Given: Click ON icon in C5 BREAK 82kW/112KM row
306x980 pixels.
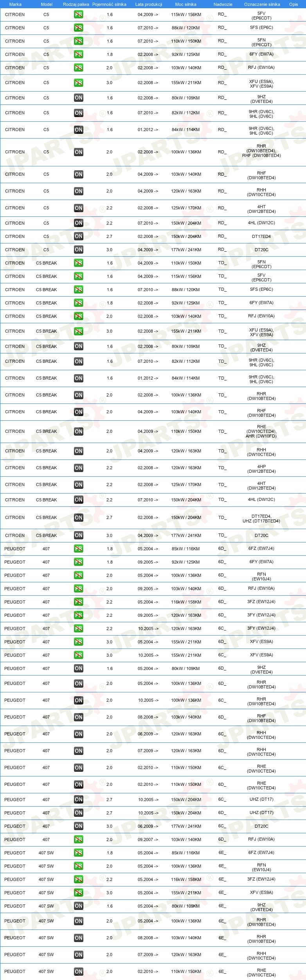Looking at the screenshot, I should click(79, 362).
